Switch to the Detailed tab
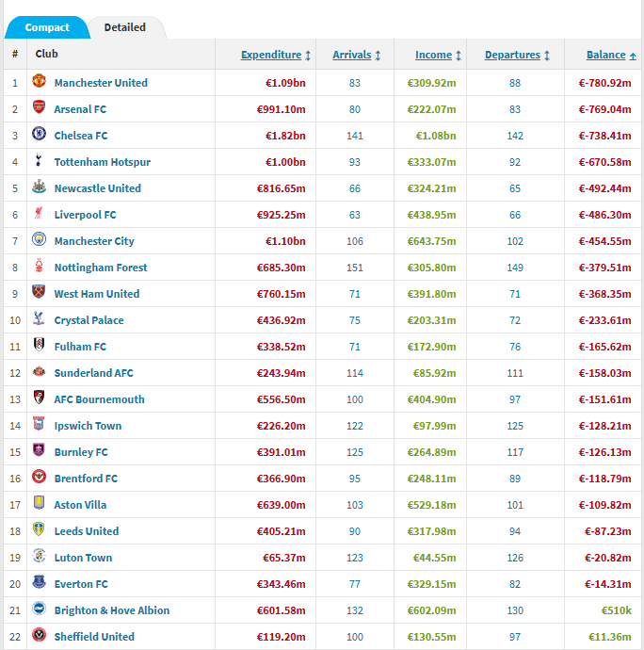 click(124, 27)
